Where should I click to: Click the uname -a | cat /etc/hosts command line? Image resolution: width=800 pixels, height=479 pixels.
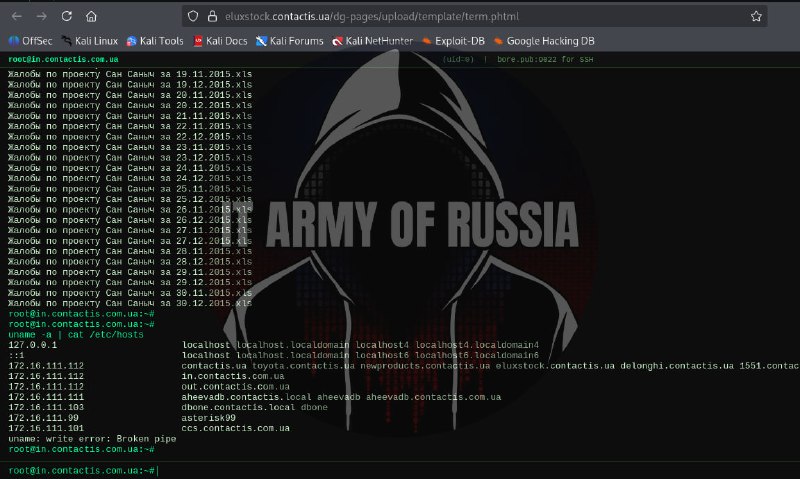click(x=76, y=335)
